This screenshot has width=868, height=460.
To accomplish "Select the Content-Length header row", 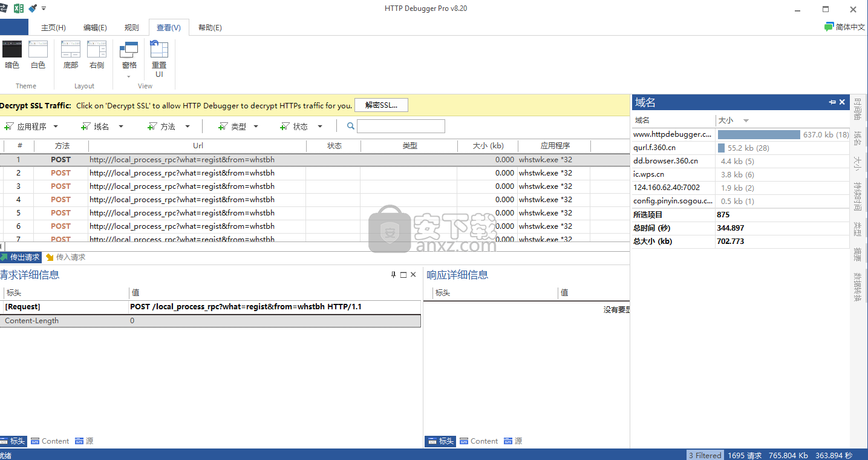I will pos(210,321).
